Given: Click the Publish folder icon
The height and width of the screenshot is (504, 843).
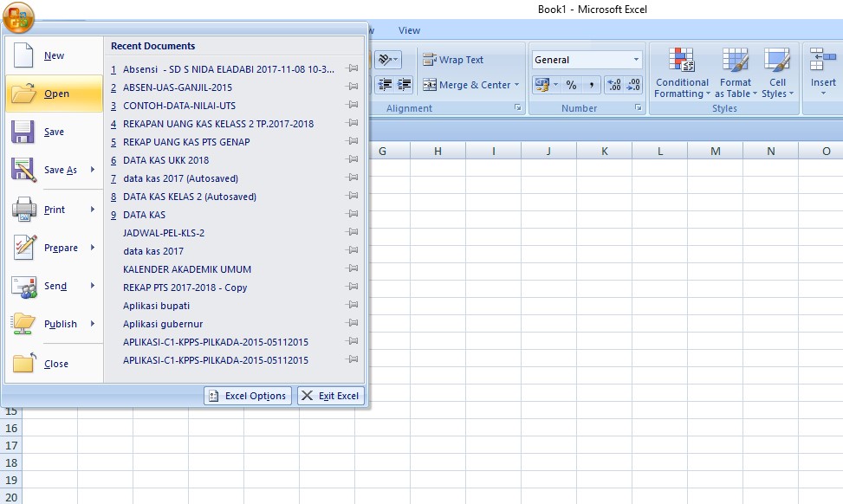Looking at the screenshot, I should [x=24, y=324].
